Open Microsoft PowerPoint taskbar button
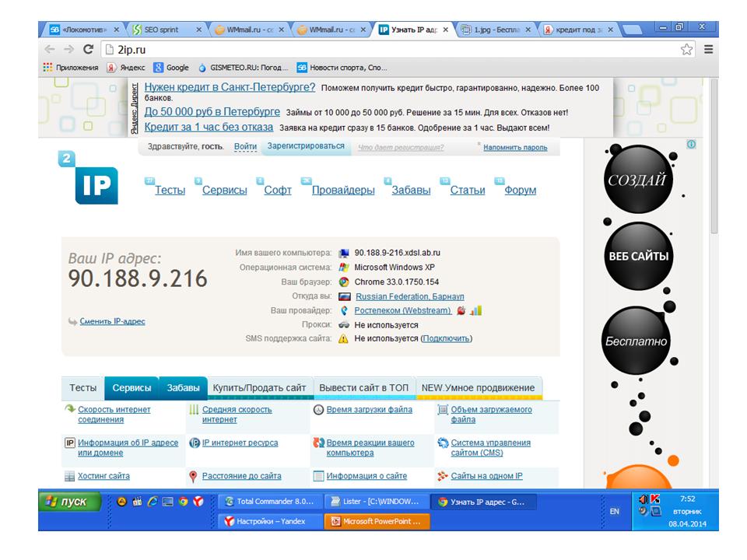 (377, 521)
